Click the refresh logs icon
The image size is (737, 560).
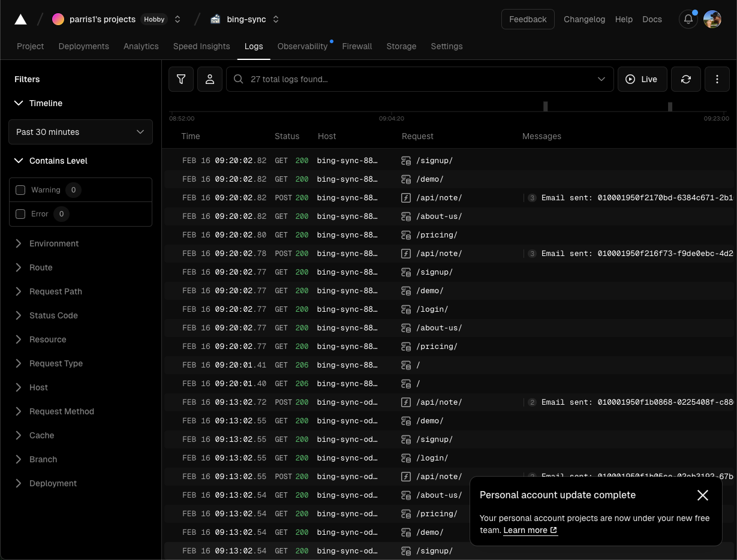686,79
